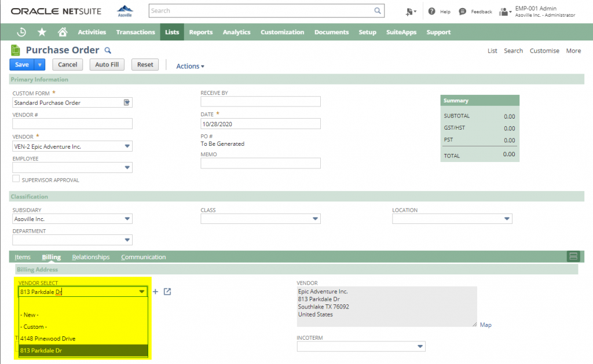Image resolution: width=593 pixels, height=364 pixels.
Task: Open the Custom Form dropdown
Action: (x=127, y=102)
